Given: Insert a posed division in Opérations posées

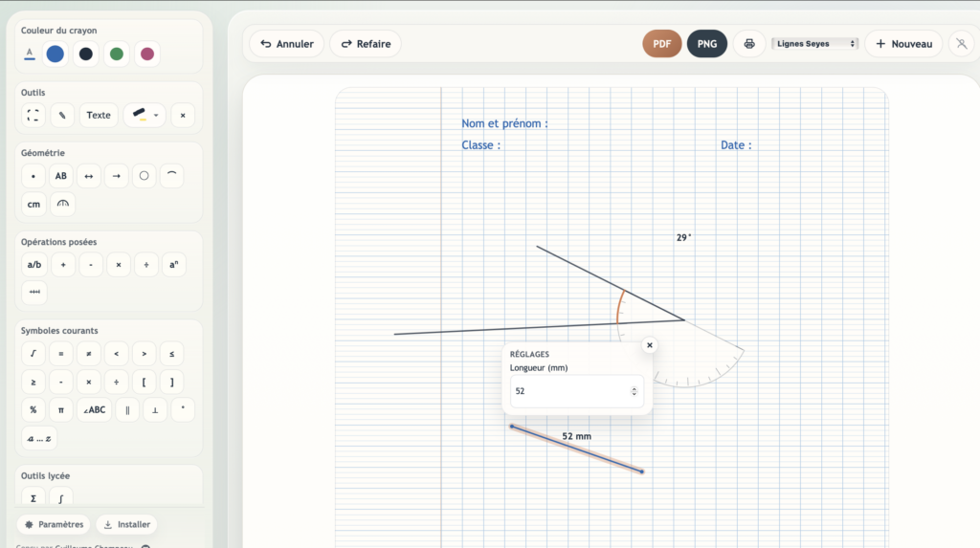Looking at the screenshot, I should (146, 265).
